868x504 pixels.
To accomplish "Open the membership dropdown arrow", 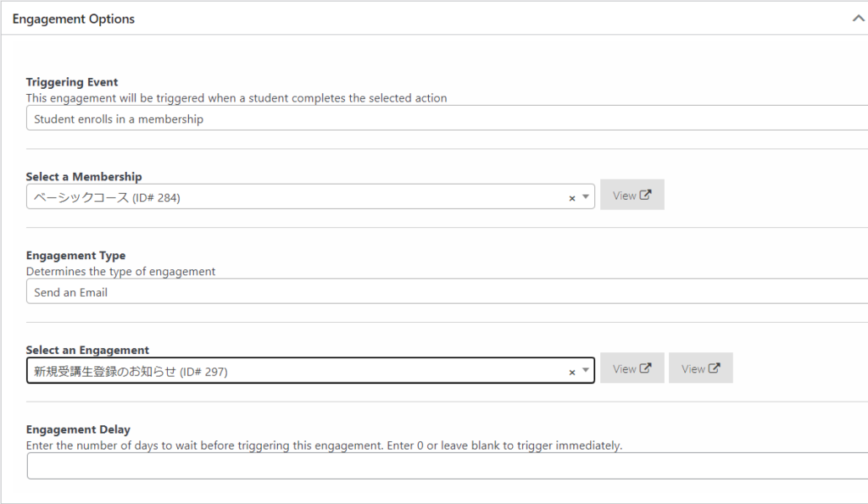I will click(585, 197).
